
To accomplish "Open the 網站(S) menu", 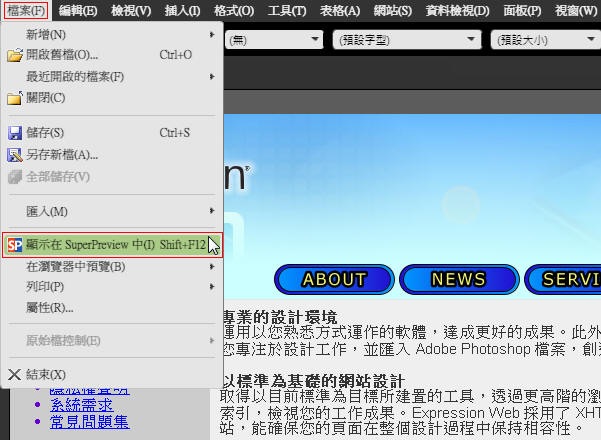I will pos(393,10).
